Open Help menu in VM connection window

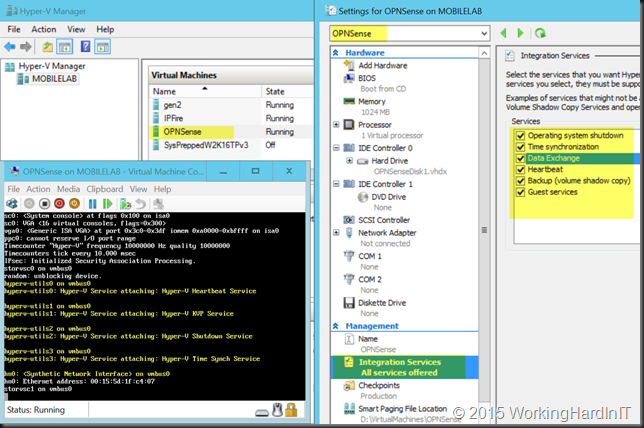pos(162,189)
